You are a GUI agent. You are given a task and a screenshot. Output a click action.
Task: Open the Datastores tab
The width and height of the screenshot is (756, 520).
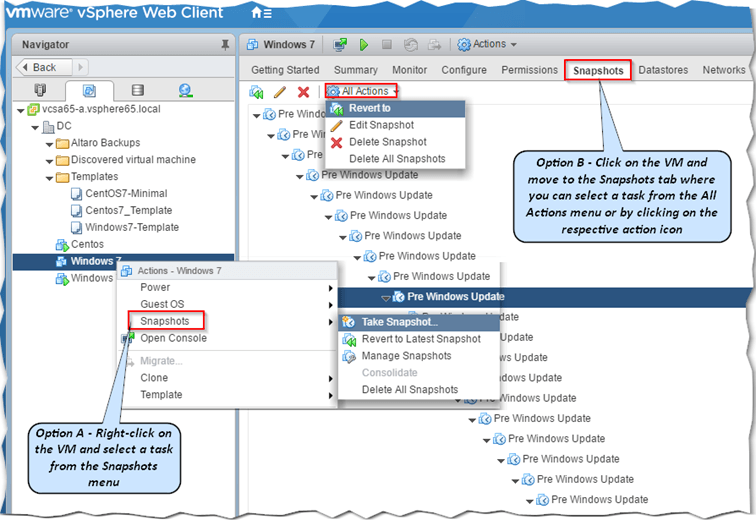tap(663, 70)
